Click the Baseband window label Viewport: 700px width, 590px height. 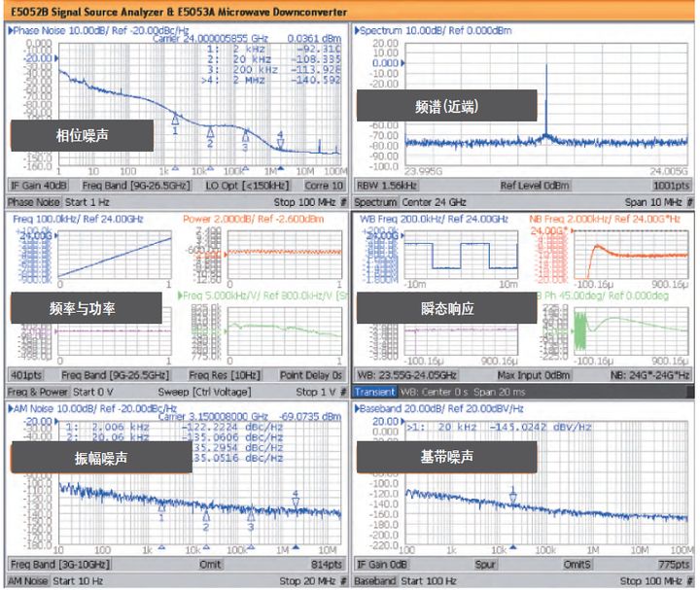(x=375, y=581)
